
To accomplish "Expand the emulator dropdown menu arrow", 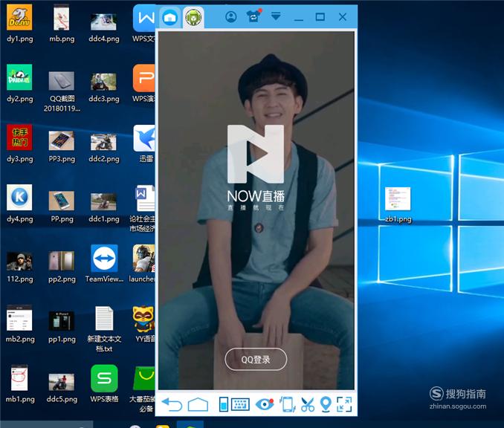I will (276, 16).
